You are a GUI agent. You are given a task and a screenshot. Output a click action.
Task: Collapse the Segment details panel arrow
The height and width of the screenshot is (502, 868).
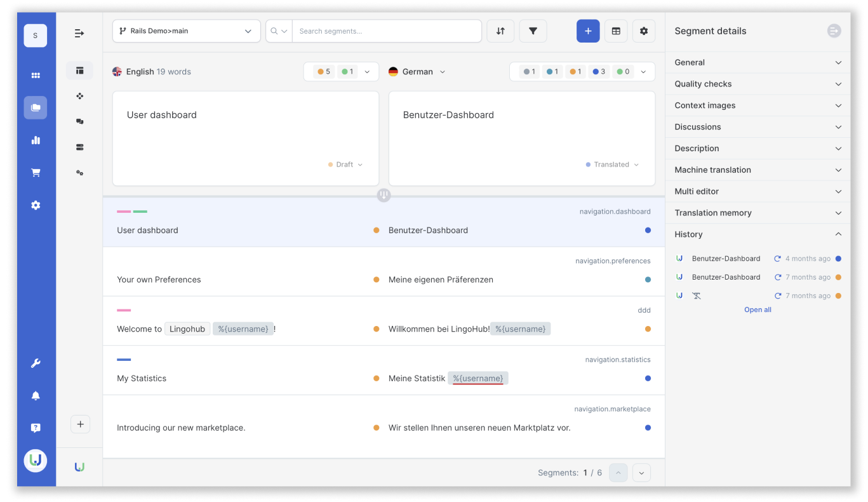pyautogui.click(x=834, y=31)
